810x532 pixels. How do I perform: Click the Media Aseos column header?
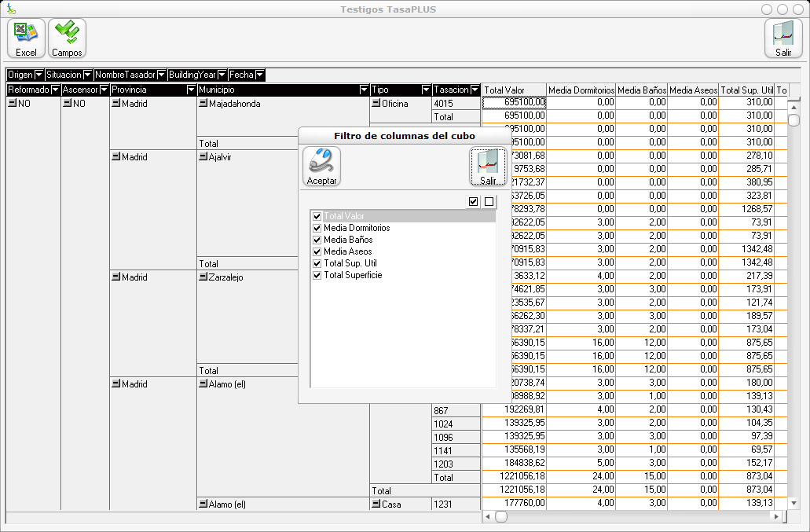point(692,90)
